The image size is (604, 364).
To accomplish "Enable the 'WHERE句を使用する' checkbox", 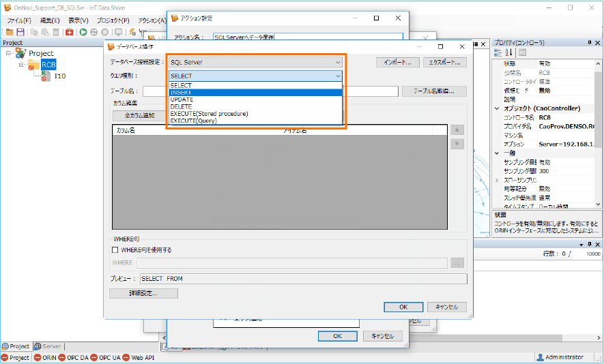I will [x=115, y=250].
